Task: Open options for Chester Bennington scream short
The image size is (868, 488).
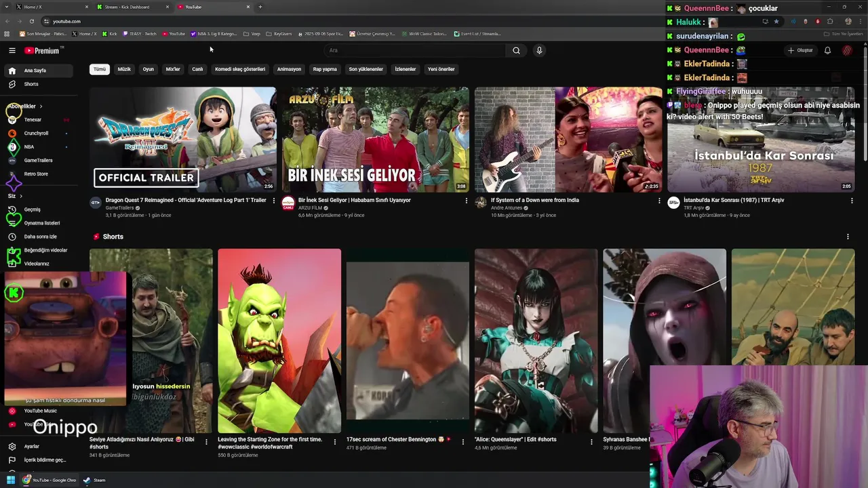Action: coord(463,442)
